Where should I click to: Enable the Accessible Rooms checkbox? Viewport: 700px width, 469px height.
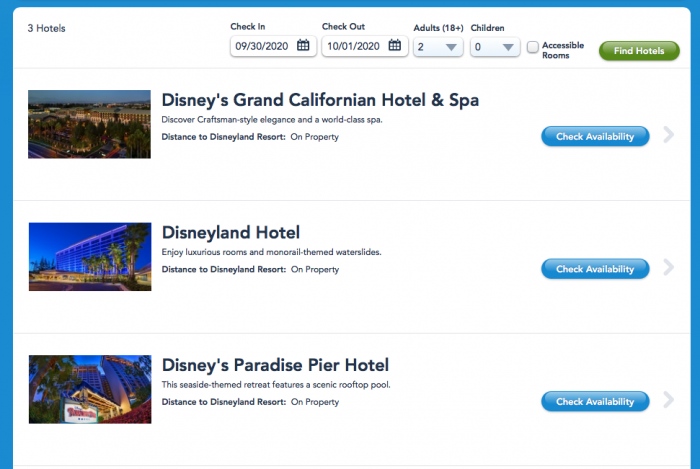click(533, 46)
